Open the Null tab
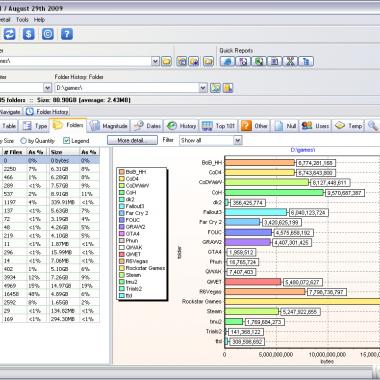Screen dimensions: 380x380 (285, 126)
